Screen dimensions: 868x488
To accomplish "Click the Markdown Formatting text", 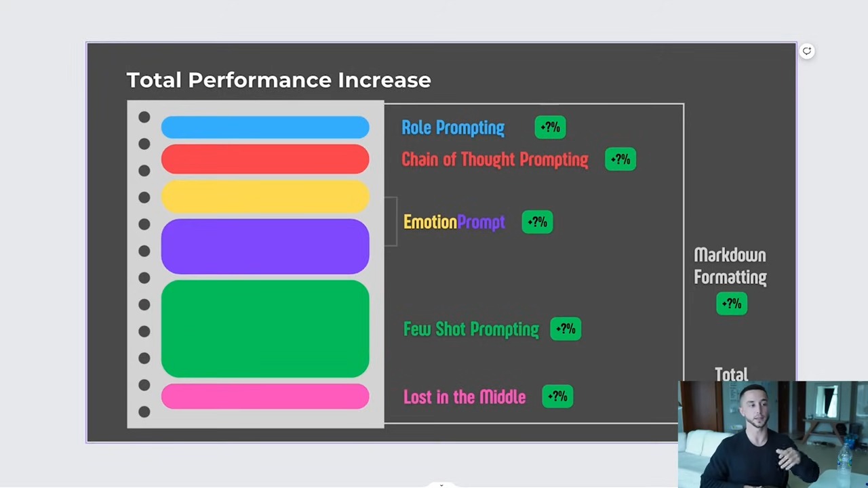I will point(730,266).
